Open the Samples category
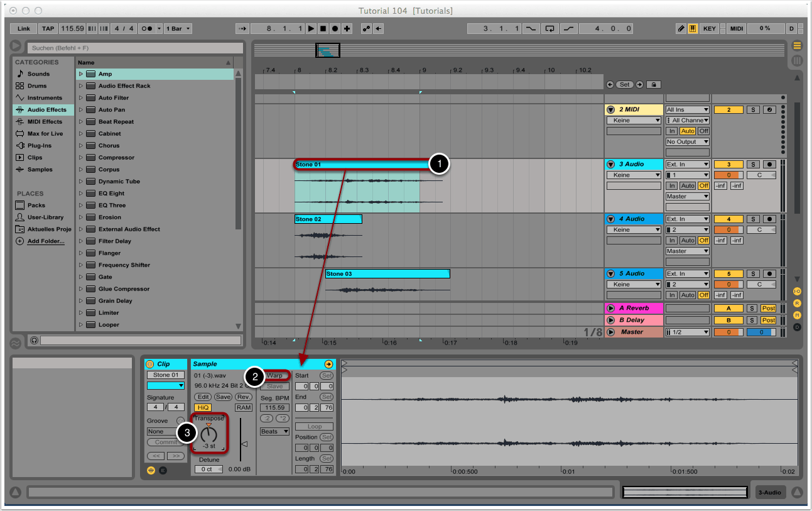Viewport: 812px width, 511px height. (x=40, y=169)
